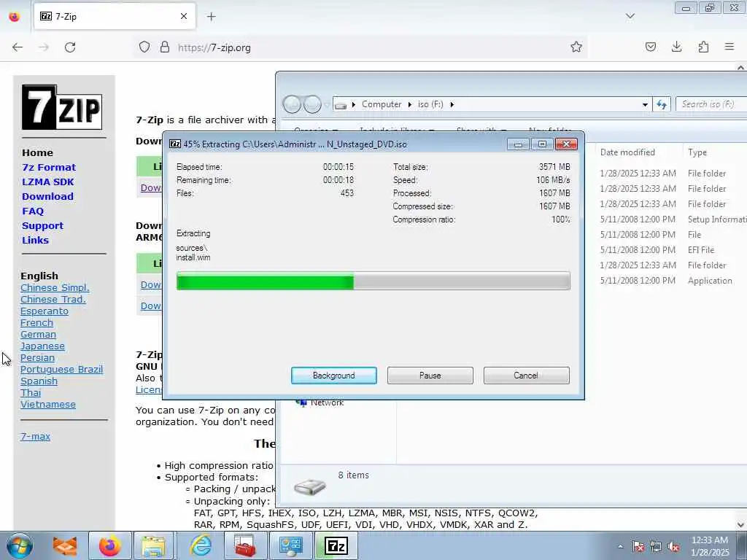Viewport: 747px width, 560px height.
Task: Switch language to Thai
Action: [31, 393]
